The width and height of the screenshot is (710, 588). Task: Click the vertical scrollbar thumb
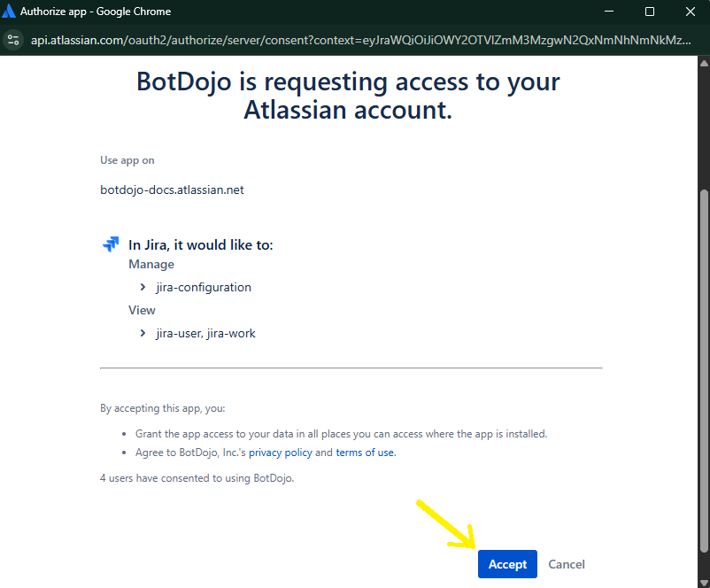(704, 371)
